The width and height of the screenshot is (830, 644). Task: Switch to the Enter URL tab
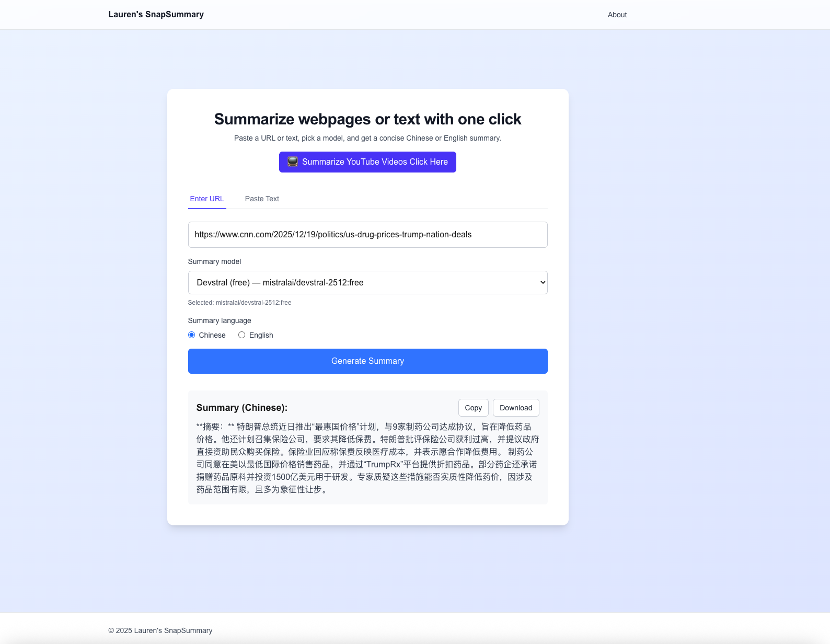tap(206, 199)
